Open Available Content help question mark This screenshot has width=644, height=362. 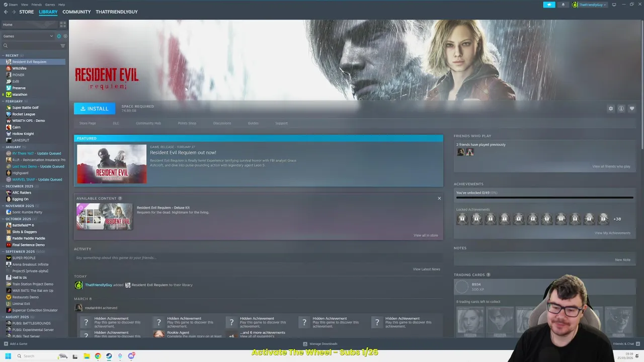[120, 198]
